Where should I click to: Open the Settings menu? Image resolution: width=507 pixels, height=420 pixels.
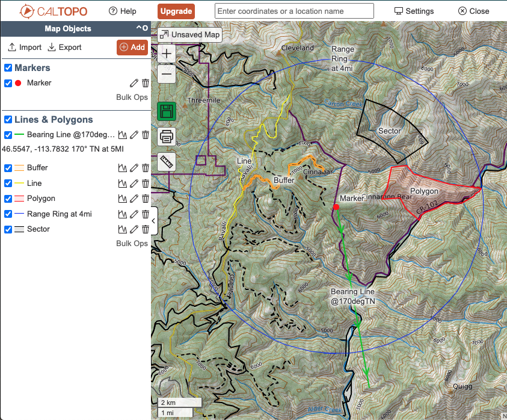(414, 11)
